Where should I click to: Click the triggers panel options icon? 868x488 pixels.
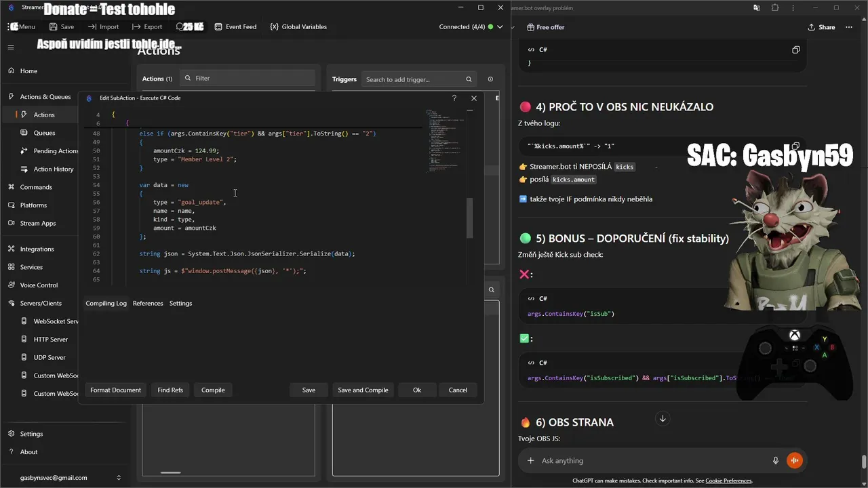(x=490, y=79)
